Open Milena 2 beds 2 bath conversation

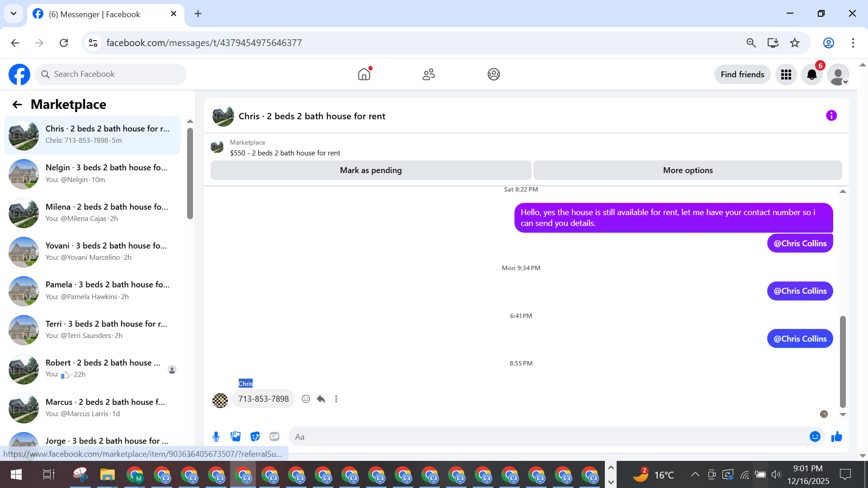[92, 213]
